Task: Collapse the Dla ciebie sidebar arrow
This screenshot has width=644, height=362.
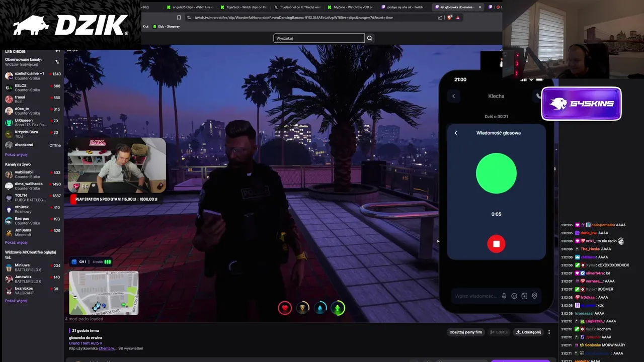Action: click(x=57, y=51)
